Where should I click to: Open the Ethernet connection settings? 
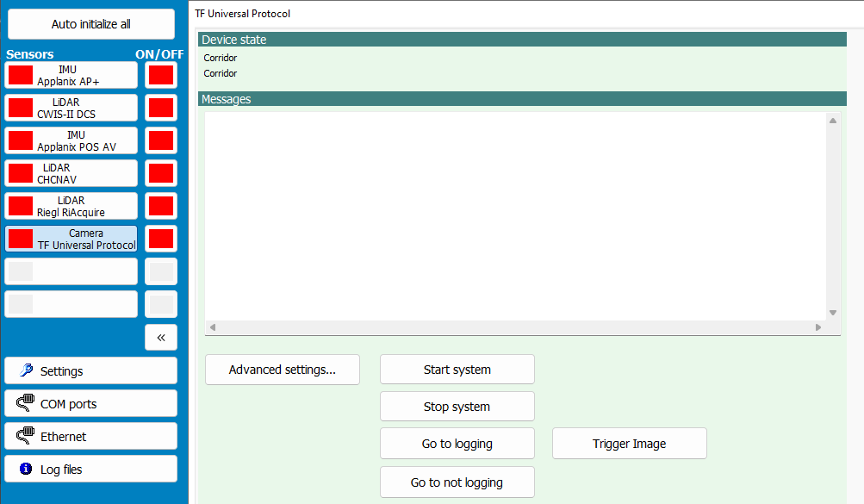90,436
